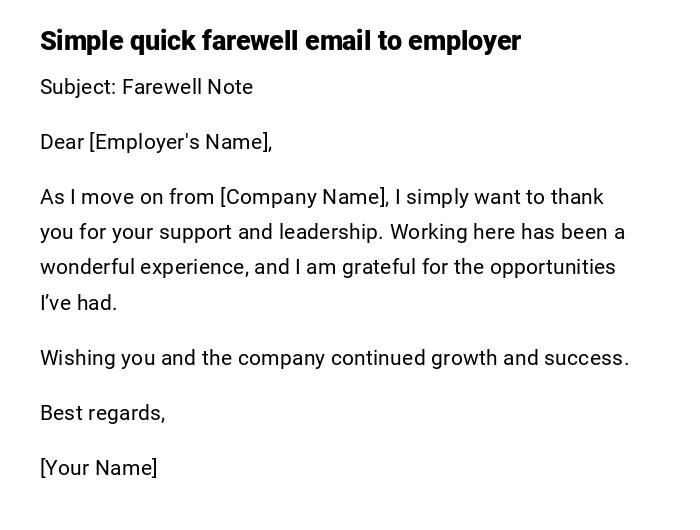Click the "[Employer's Name]" placeholder in the greeting
This screenshot has height=530, width=700.
point(180,142)
